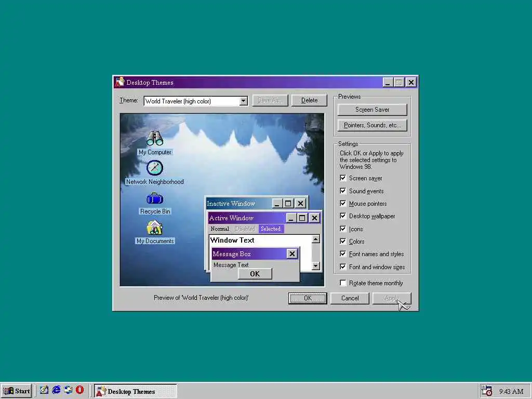
Task: Enable Rotate theme monthly
Action: 343,283
